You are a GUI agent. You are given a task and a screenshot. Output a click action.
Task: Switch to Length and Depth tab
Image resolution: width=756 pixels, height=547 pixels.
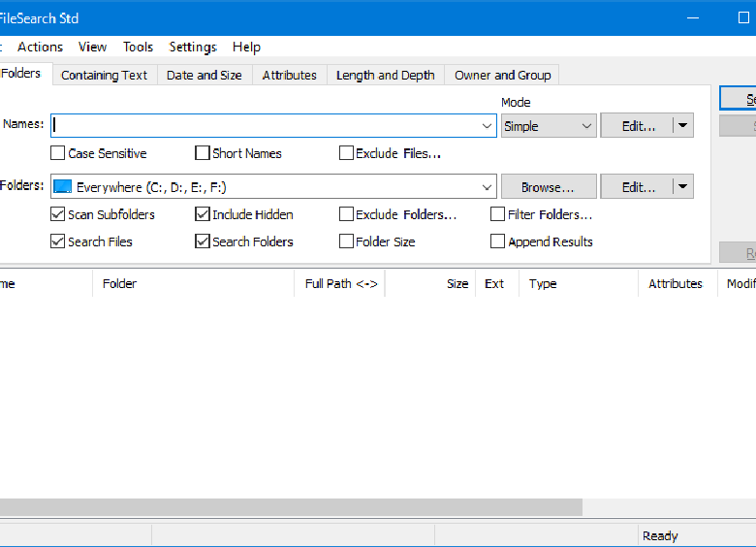[x=386, y=76]
